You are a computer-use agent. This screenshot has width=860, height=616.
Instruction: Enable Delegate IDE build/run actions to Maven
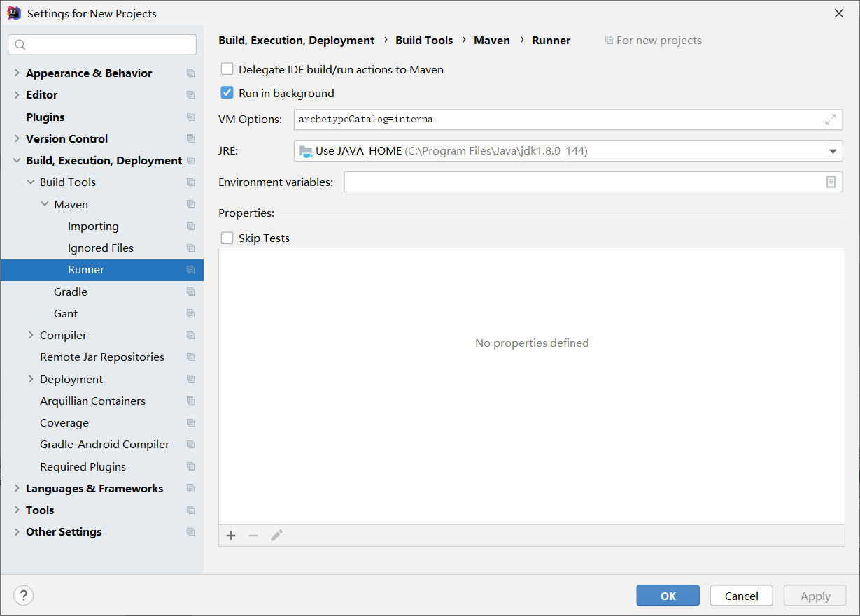click(227, 69)
